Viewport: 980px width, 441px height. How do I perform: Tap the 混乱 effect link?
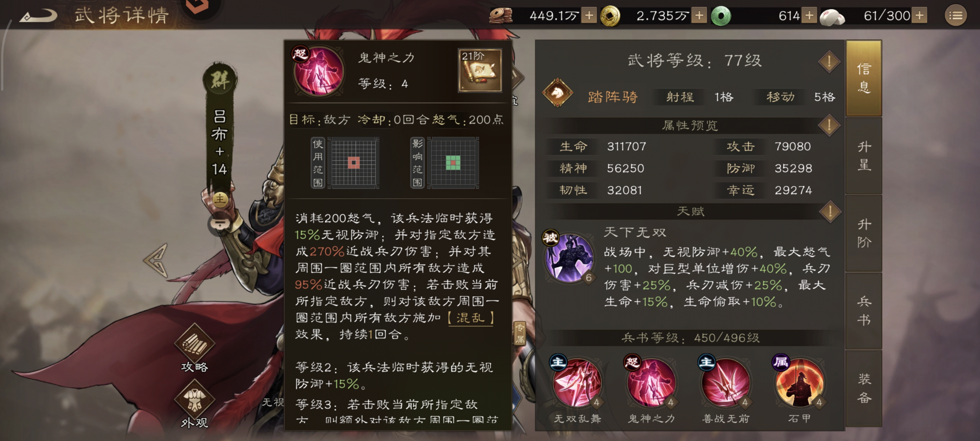click(x=471, y=318)
